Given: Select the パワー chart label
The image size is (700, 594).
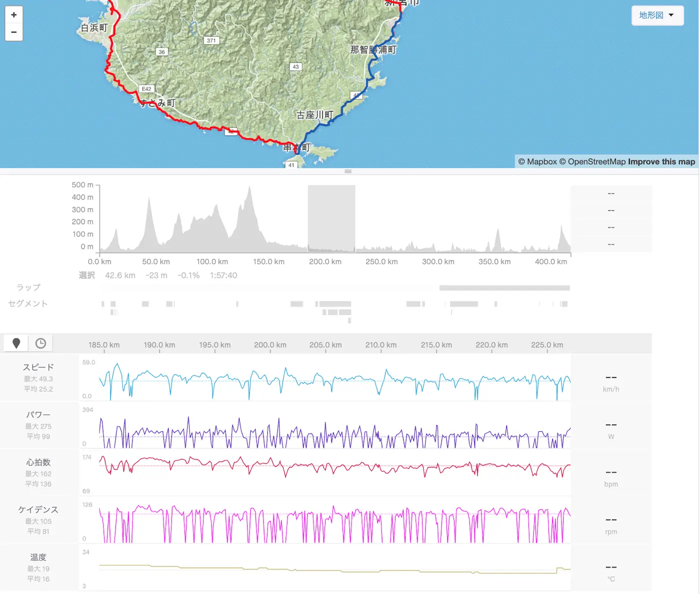Looking at the screenshot, I should click(38, 415).
